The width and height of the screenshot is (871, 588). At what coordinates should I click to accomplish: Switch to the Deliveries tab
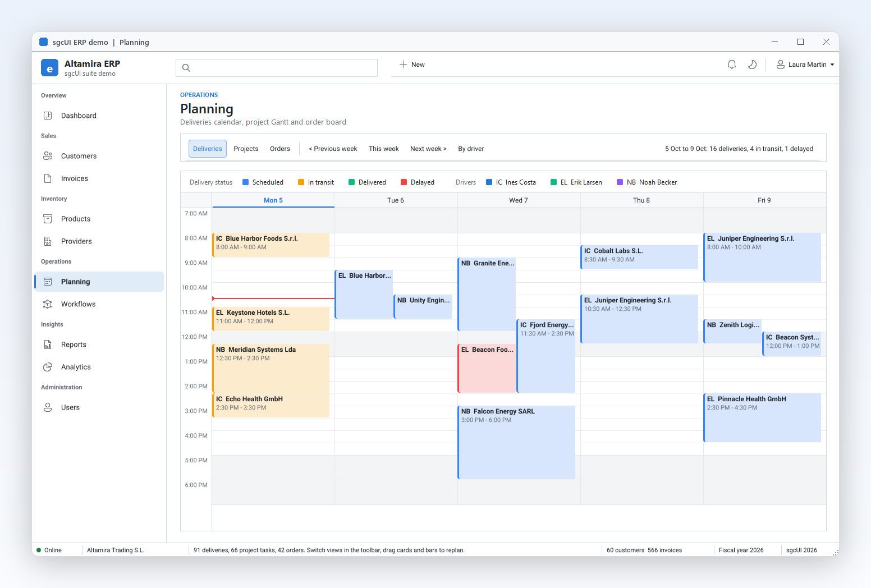tap(208, 149)
